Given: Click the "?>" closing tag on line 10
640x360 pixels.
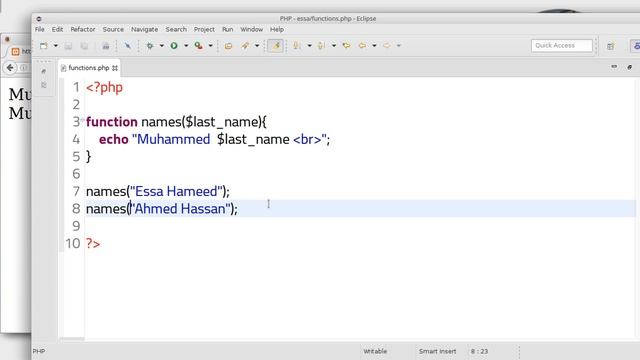Looking at the screenshot, I should click(x=93, y=244).
